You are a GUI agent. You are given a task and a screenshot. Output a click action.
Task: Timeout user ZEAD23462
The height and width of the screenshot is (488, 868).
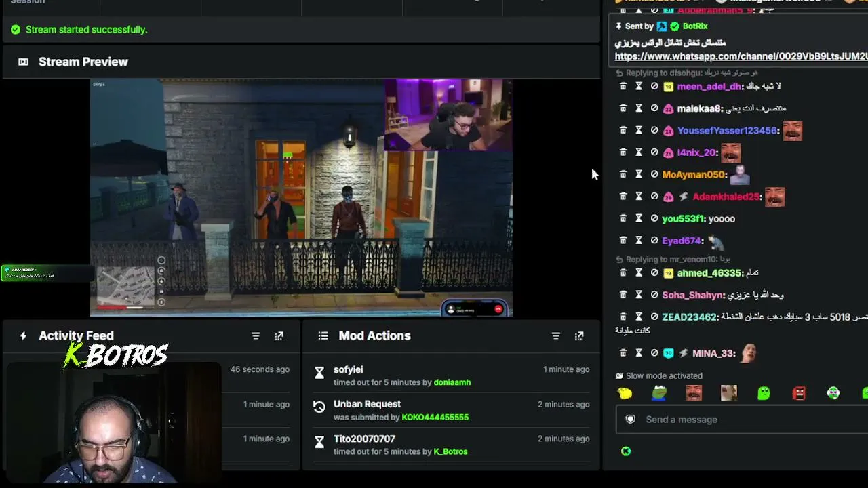[x=639, y=317]
